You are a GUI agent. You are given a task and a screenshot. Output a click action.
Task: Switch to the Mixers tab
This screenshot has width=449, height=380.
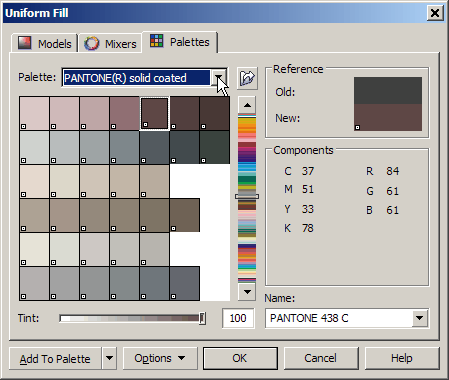[110, 44]
